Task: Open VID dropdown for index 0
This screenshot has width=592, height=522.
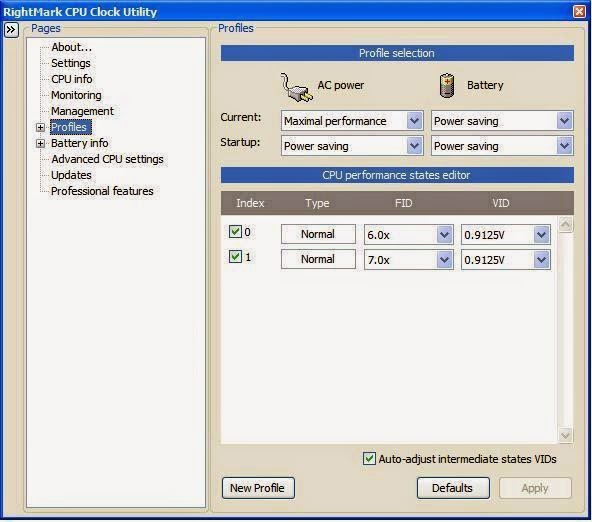Action: point(542,235)
